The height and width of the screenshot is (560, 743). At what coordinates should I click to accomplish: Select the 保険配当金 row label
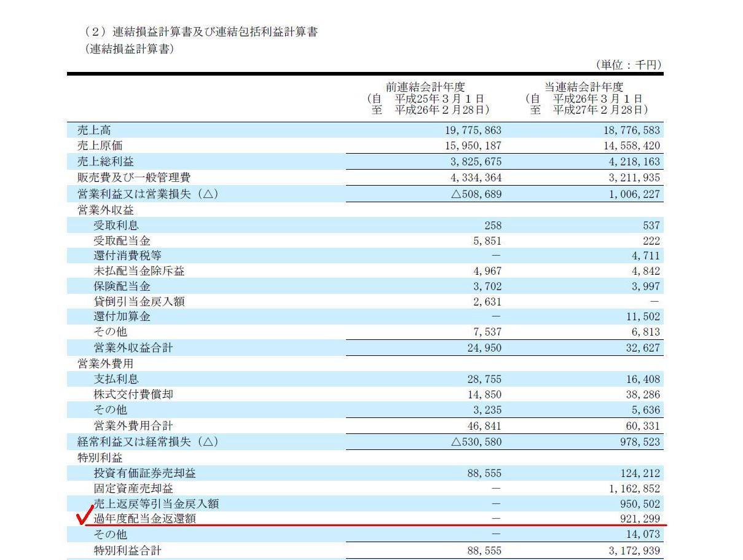122,286
